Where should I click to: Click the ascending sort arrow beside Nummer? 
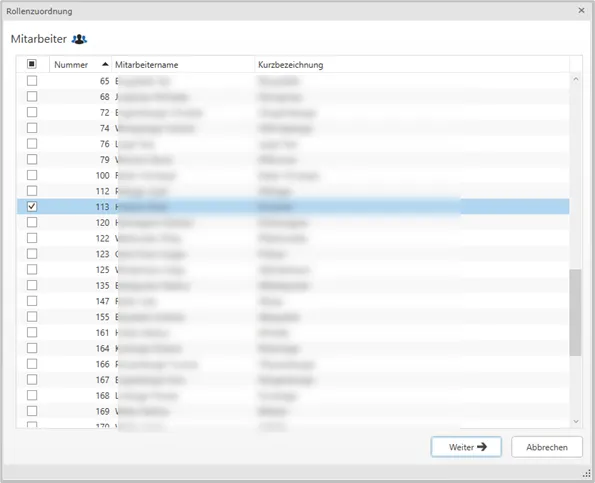pyautogui.click(x=105, y=64)
